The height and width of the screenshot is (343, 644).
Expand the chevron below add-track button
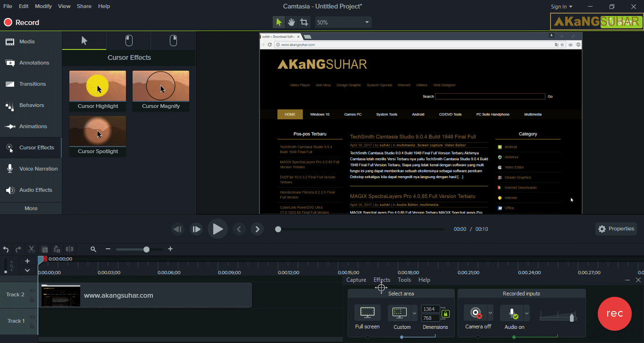tap(27, 270)
